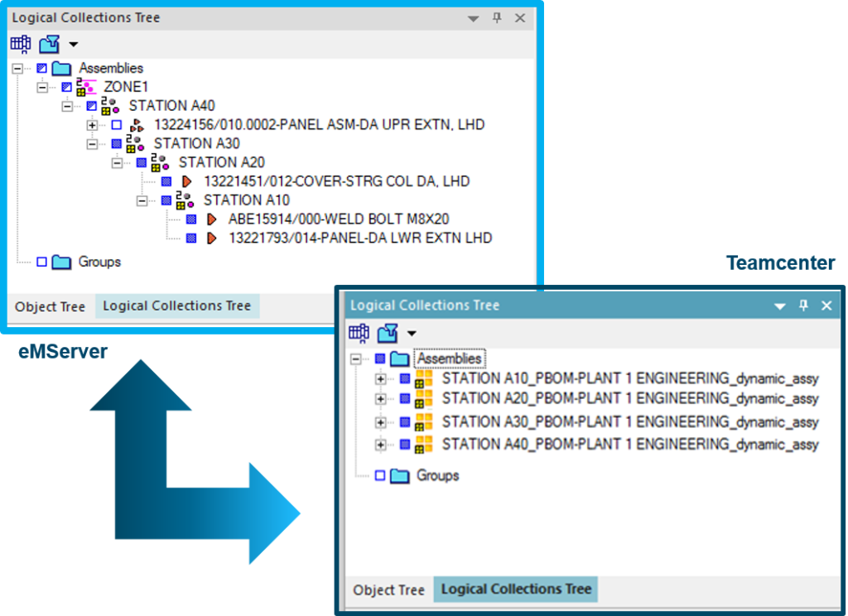Collapse the STATION A30 node
Screen dimensions: 848x616
[92, 144]
